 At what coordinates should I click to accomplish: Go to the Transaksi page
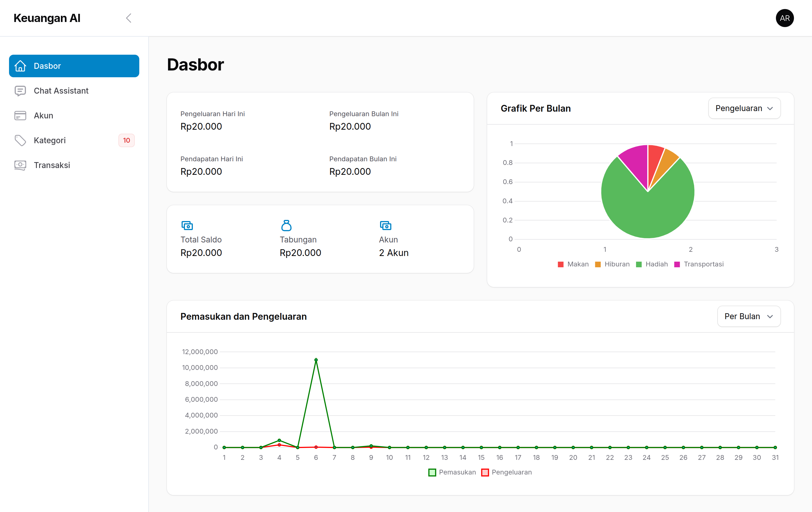click(52, 165)
